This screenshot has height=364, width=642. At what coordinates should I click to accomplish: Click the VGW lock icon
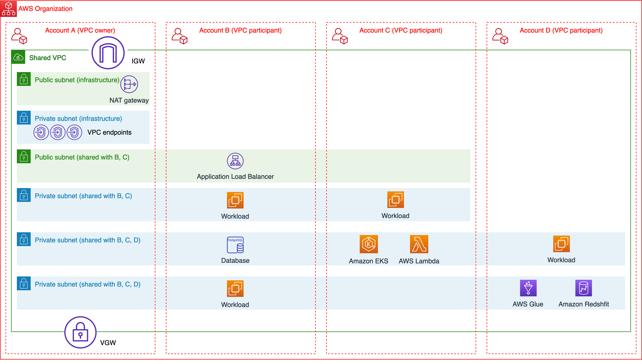[80, 332]
